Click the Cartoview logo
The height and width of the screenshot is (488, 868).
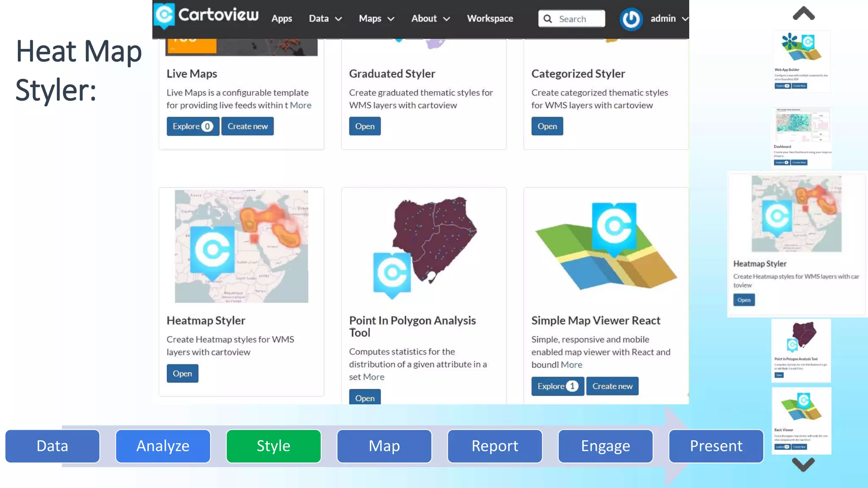coord(206,15)
